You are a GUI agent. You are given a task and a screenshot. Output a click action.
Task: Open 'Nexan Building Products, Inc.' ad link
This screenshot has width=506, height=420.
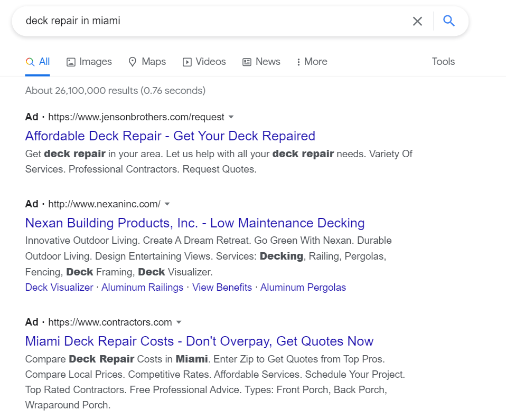coord(195,223)
